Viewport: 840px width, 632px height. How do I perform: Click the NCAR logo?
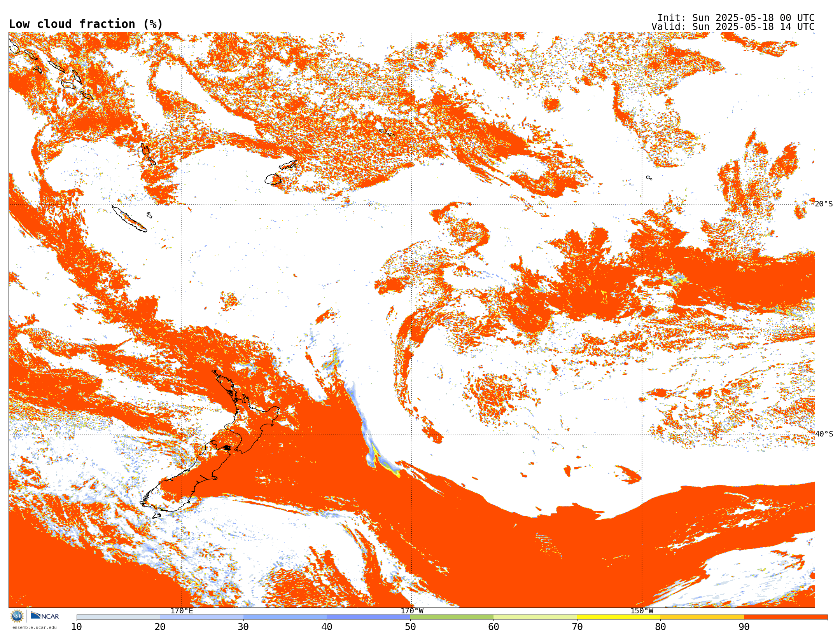tap(45, 616)
